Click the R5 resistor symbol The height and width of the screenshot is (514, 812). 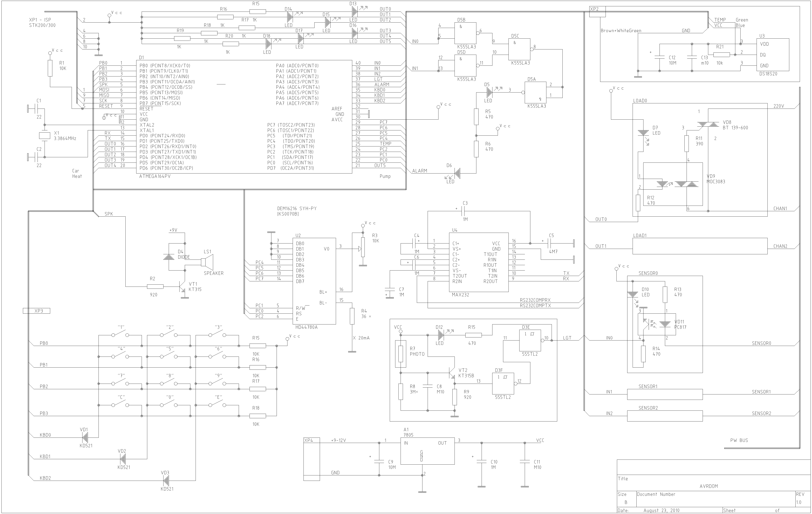(x=476, y=117)
